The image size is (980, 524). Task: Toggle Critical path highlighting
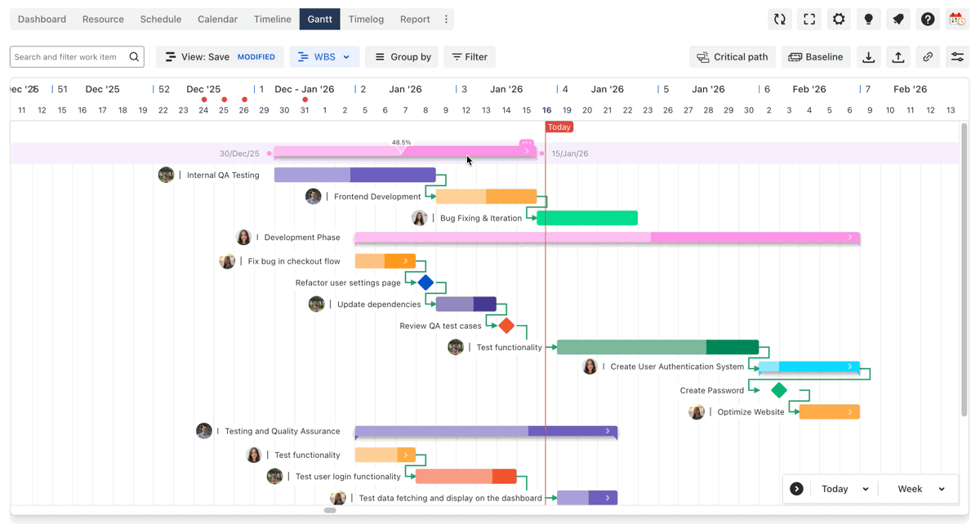click(x=733, y=57)
